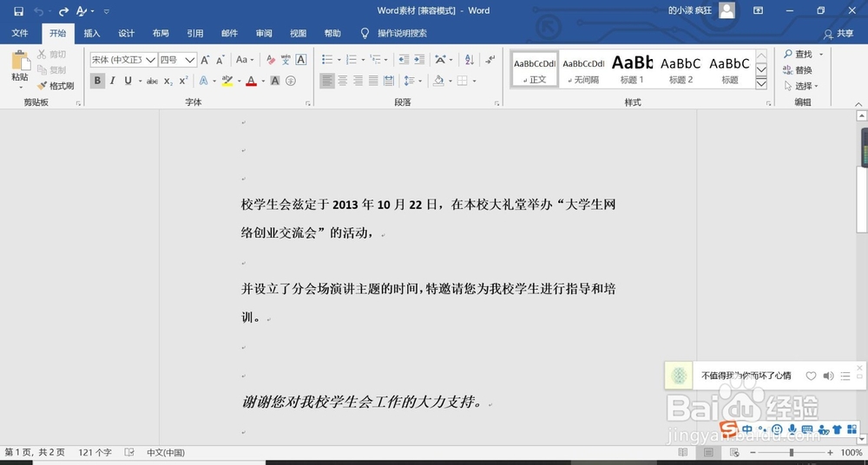Apply red font color A
This screenshot has width=868, height=465.
click(x=252, y=81)
